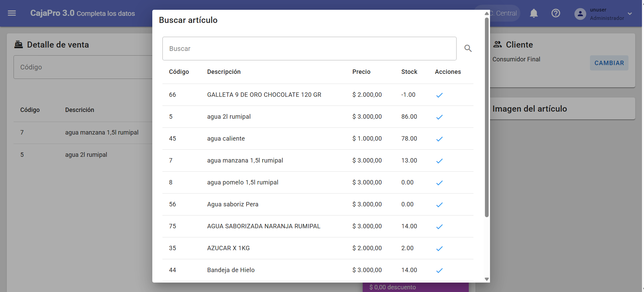Click the CAMBIAR client button
Viewport: 644px width, 292px height.
[609, 63]
